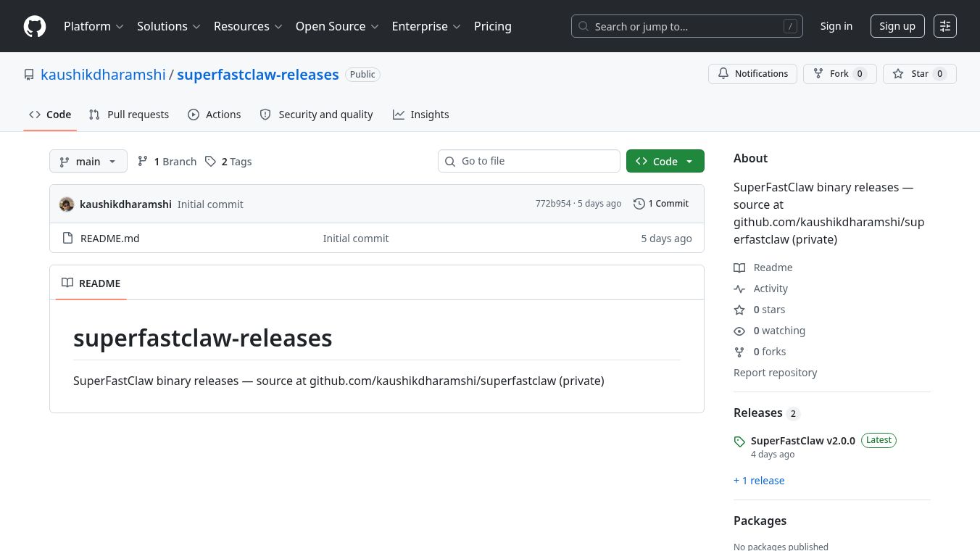
Task: Switch to Security and quality tab
Action: click(x=316, y=115)
